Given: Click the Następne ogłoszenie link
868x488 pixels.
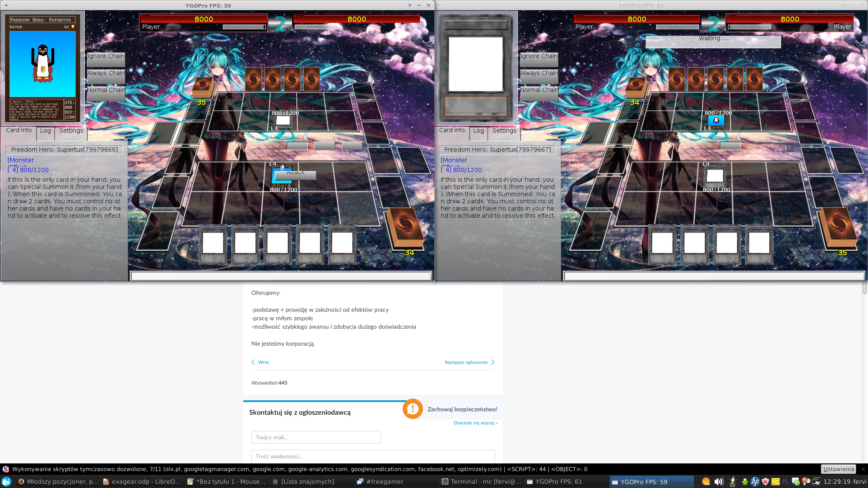Looking at the screenshot, I should coord(466,362).
